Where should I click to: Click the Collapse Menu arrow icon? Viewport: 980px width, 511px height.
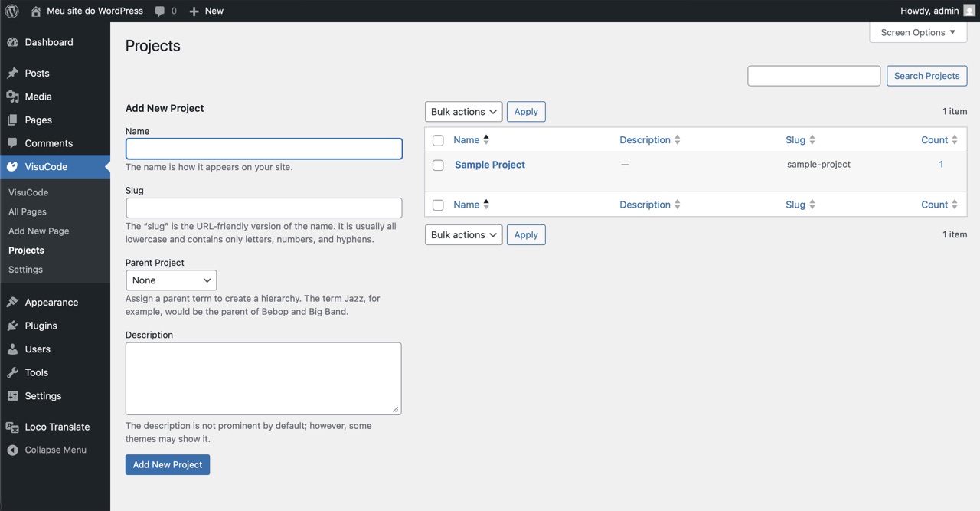tap(12, 450)
